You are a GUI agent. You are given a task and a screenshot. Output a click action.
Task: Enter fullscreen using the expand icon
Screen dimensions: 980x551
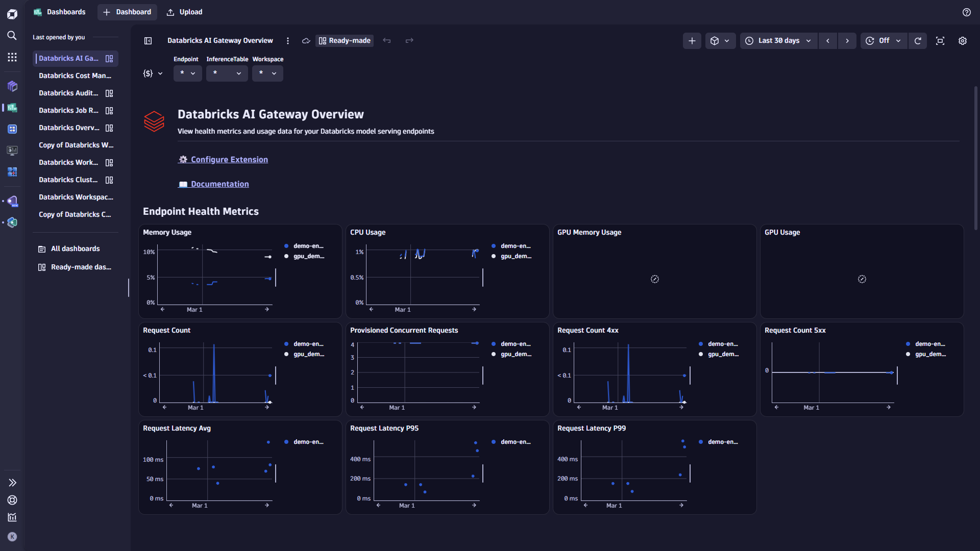coord(940,41)
